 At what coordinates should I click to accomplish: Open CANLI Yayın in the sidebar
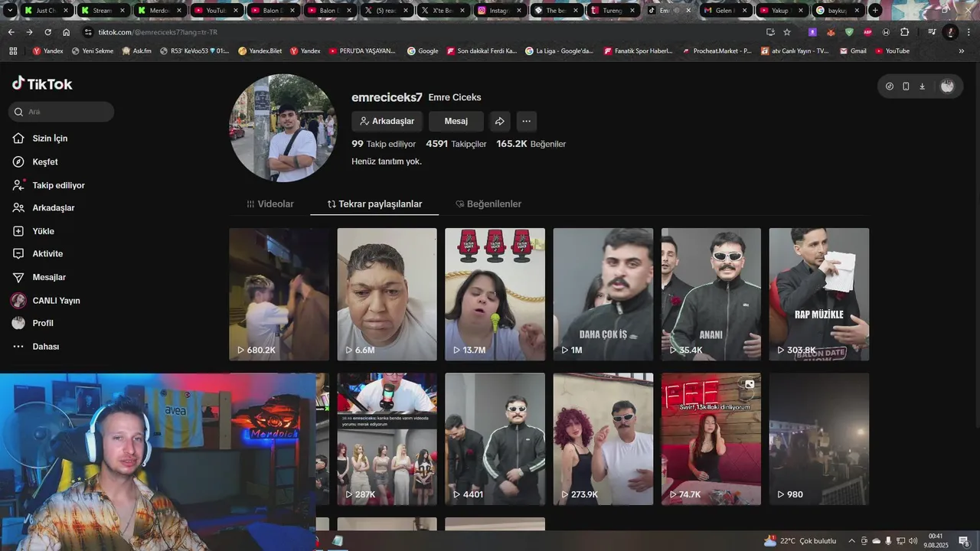point(46,301)
